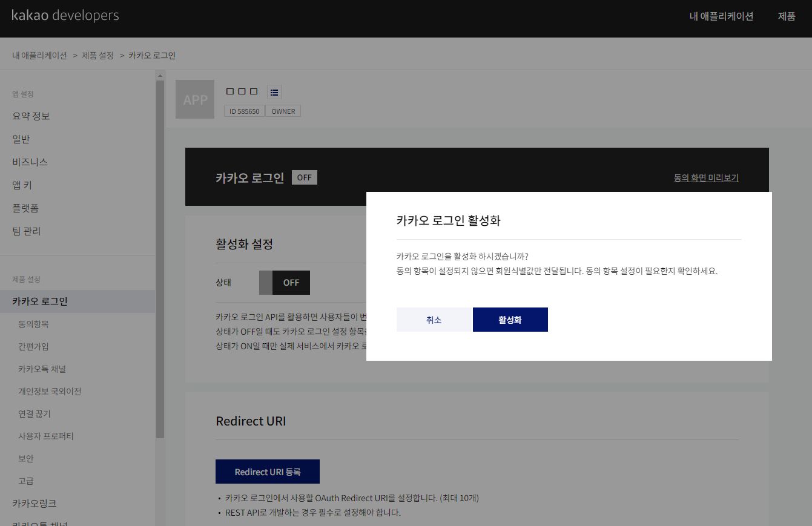Click 활성화 to enable Kakao Login
Image resolution: width=812 pixels, height=526 pixels.
pos(510,319)
